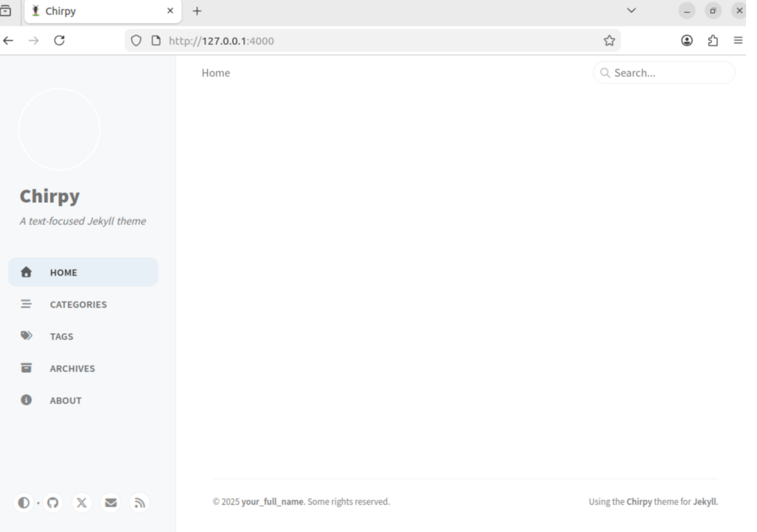This screenshot has height=532, width=757.
Task: Click the browser back arrow
Action: point(8,40)
